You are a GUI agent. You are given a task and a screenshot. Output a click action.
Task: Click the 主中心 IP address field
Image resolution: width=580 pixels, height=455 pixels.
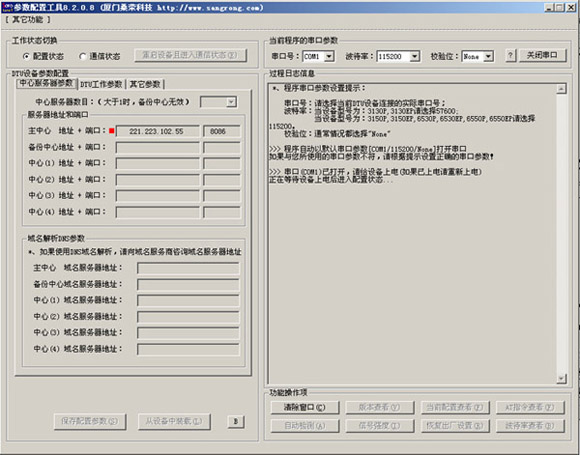click(x=157, y=131)
